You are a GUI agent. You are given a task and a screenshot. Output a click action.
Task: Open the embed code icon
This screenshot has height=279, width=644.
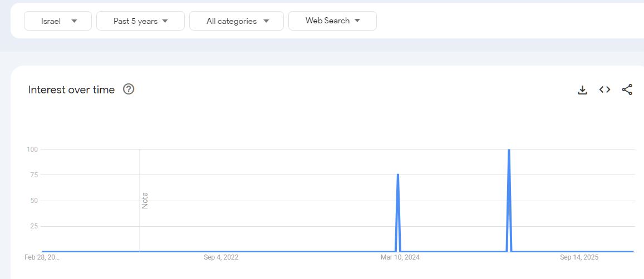pos(604,89)
